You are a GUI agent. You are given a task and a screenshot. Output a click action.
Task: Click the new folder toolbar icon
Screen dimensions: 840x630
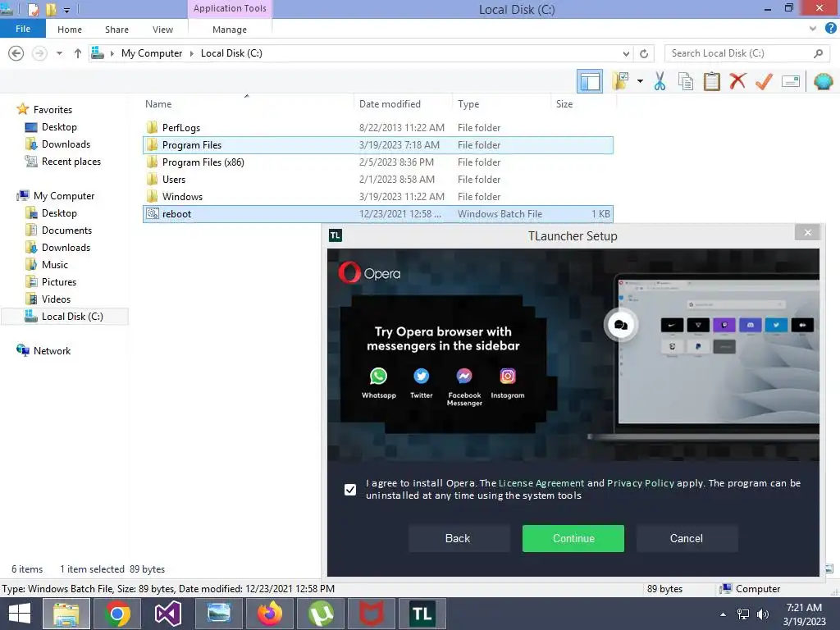coord(620,81)
